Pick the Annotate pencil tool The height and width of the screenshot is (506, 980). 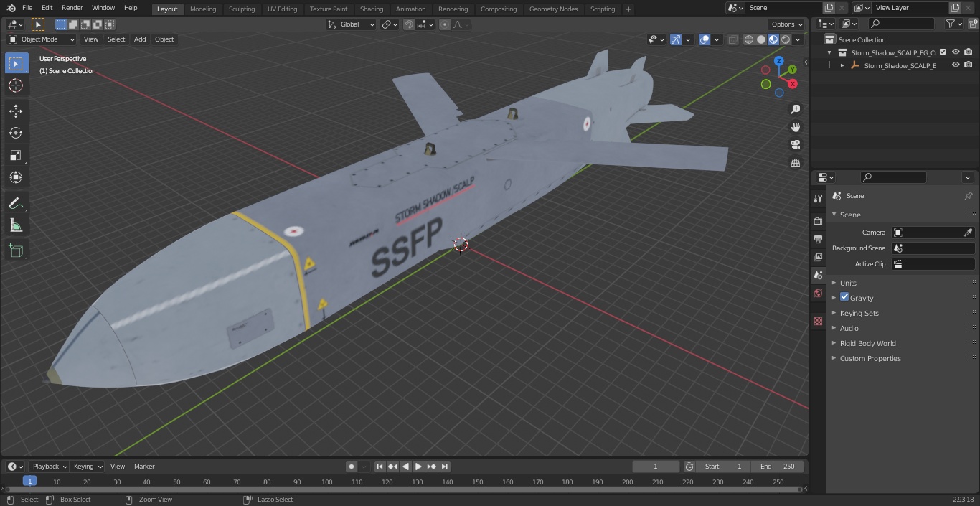[16, 204]
